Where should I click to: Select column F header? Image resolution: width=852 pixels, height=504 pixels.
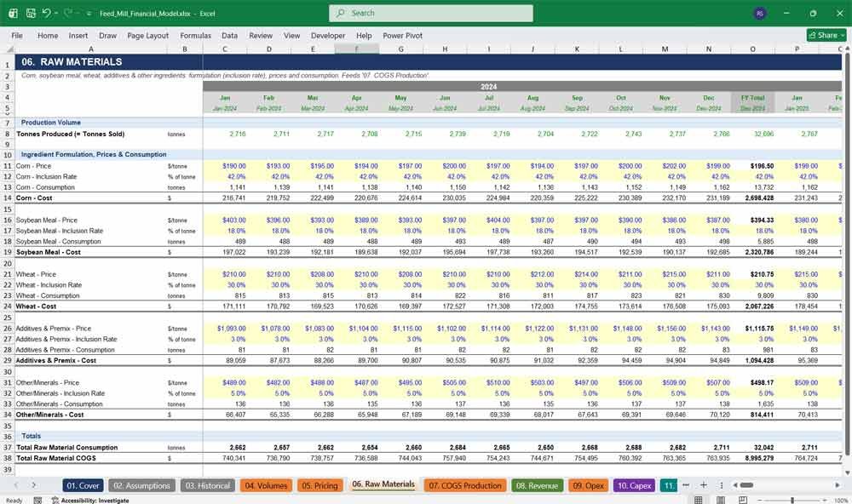click(356, 49)
